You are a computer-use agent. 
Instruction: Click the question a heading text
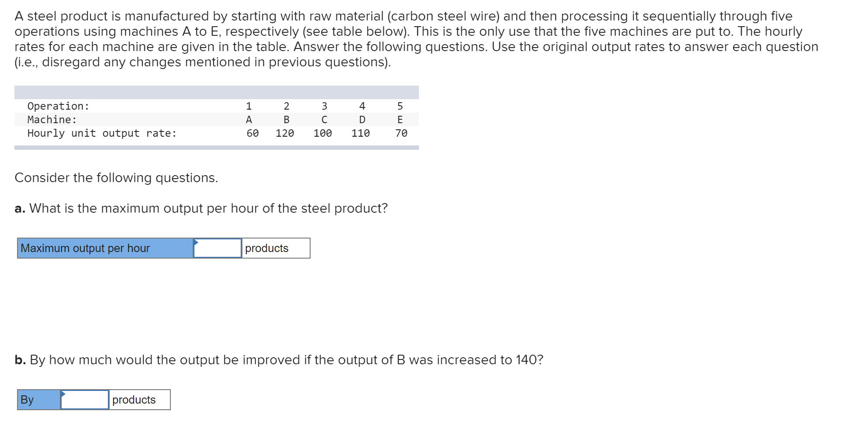[201, 208]
